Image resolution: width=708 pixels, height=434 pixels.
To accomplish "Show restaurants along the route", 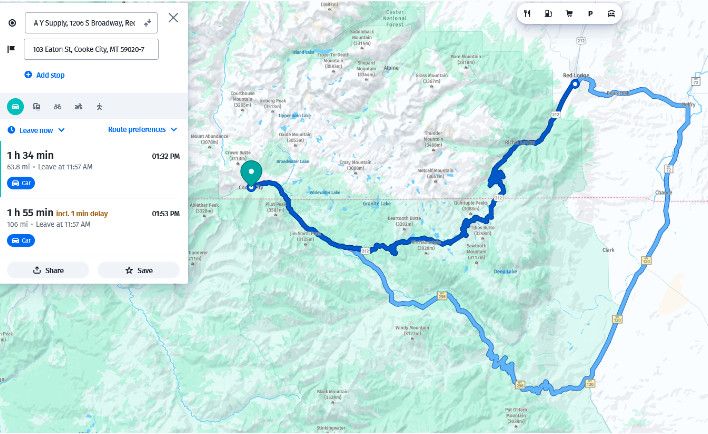I will [527, 14].
